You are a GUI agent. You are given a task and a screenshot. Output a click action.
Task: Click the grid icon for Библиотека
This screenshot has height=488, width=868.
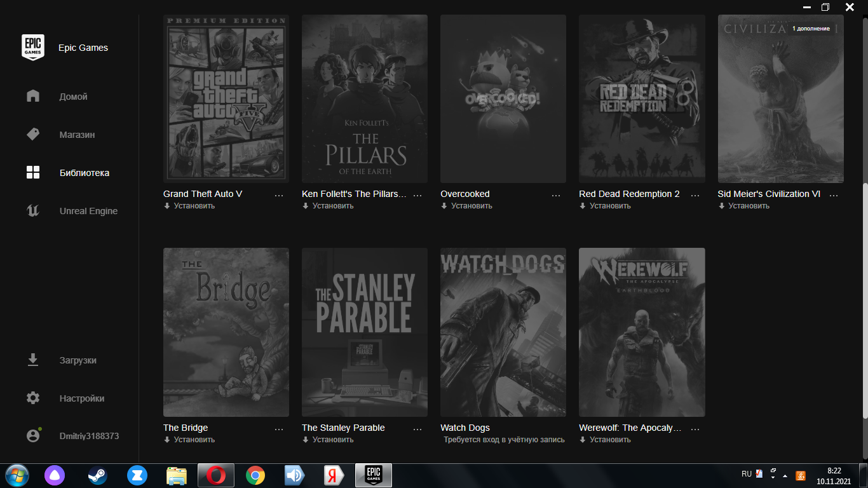pyautogui.click(x=33, y=172)
